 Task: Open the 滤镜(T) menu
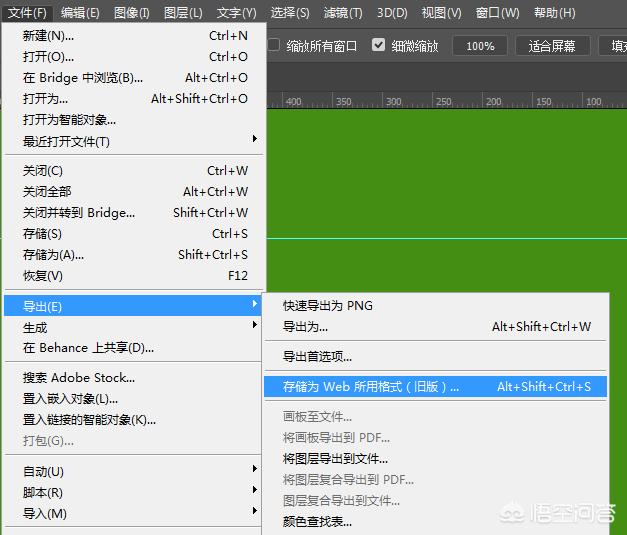[x=343, y=13]
